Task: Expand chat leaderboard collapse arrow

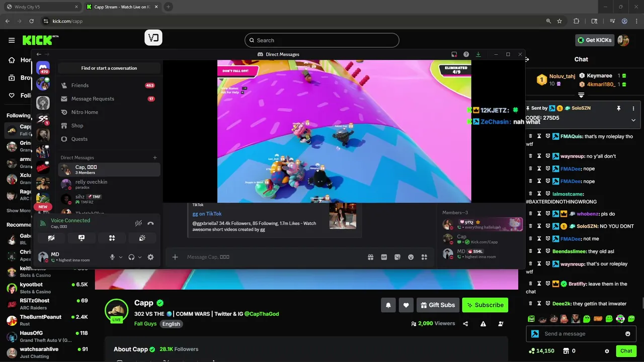Action: click(581, 95)
